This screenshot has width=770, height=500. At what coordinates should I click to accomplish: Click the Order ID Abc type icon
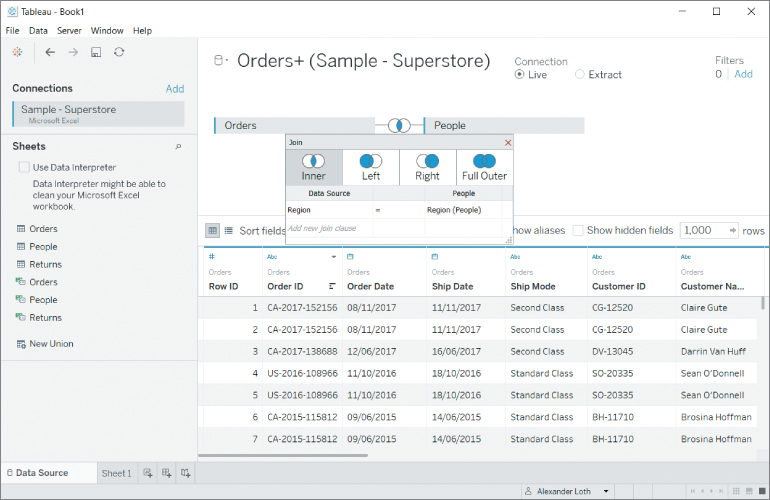coord(272,256)
